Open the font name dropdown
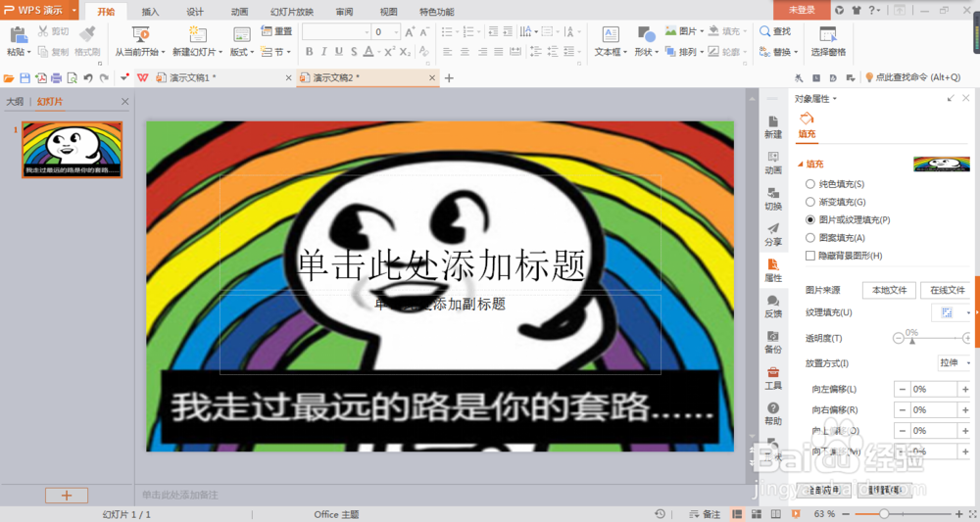Screen dimensions: 980x522 click(x=367, y=32)
